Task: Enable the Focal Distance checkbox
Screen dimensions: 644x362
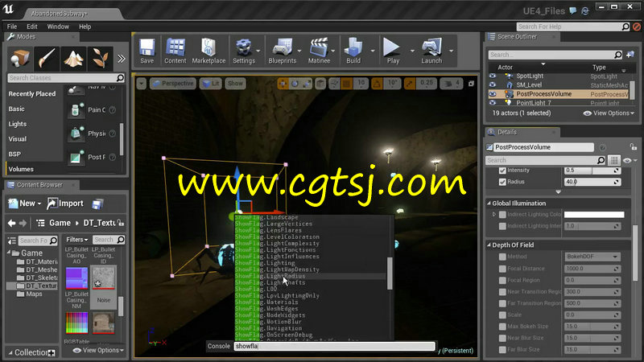Action: pos(502,269)
